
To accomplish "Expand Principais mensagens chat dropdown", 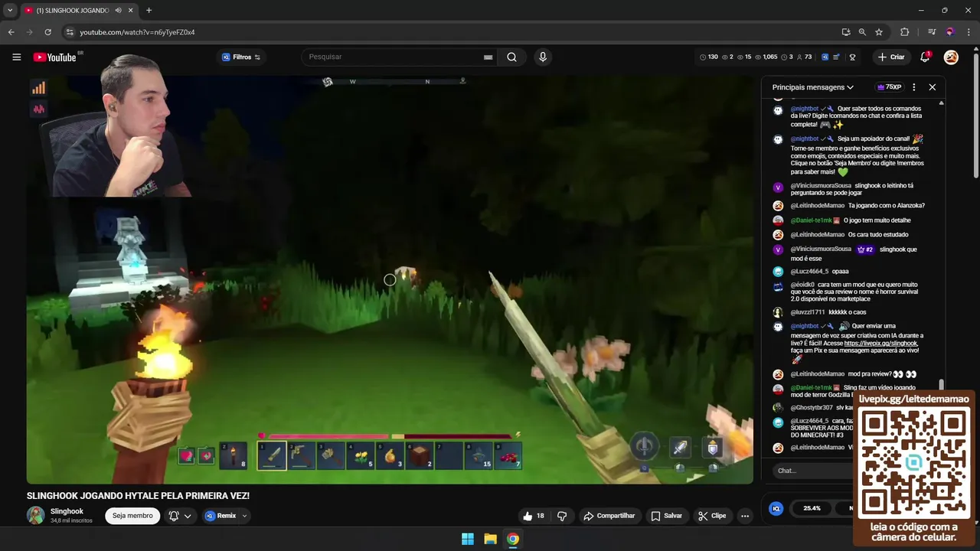I will pyautogui.click(x=812, y=87).
